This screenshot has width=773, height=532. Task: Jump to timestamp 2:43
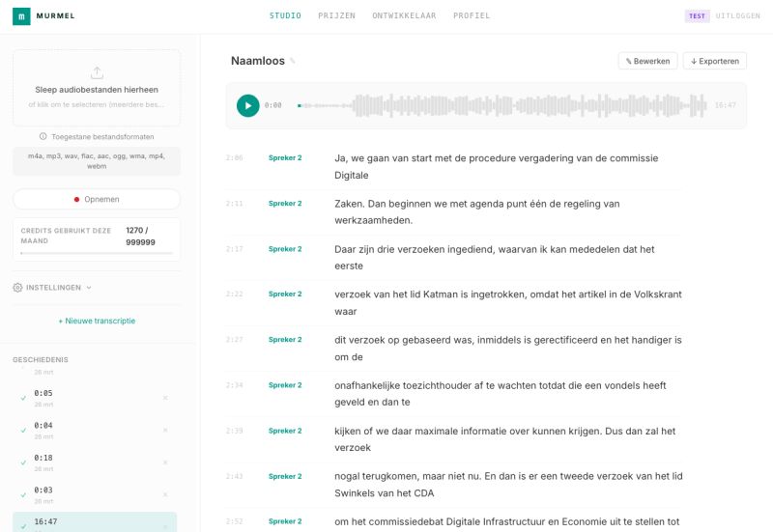pos(234,476)
